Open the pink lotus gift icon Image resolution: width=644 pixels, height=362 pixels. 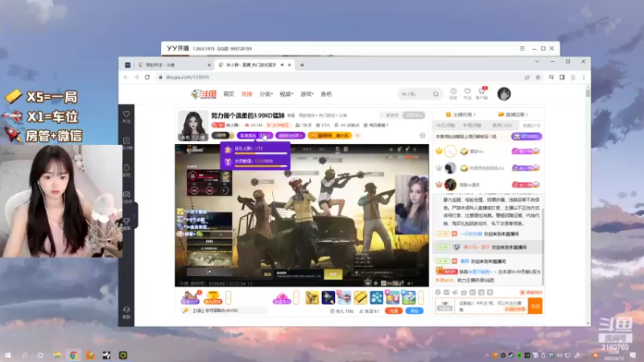(x=282, y=298)
